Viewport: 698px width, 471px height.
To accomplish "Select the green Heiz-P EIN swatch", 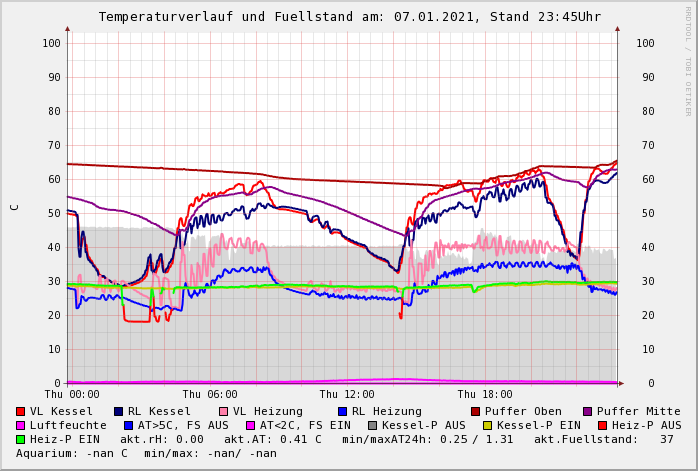I will [21, 440].
